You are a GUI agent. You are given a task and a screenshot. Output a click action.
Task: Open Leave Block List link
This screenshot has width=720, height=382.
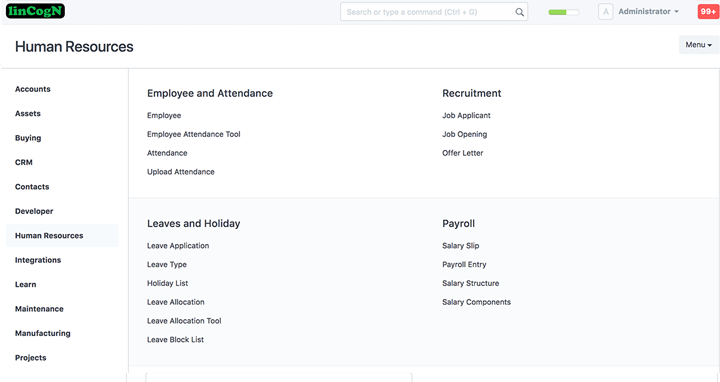coord(175,340)
